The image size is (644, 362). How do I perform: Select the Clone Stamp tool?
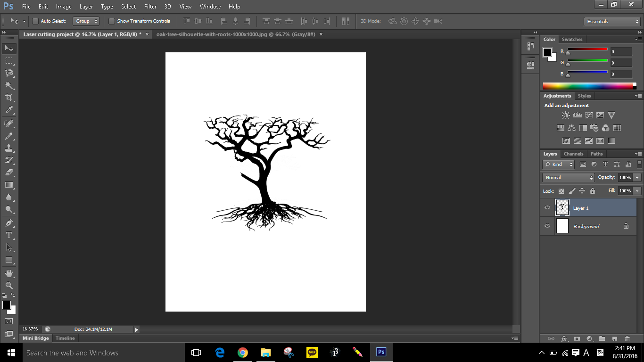coord(9,148)
